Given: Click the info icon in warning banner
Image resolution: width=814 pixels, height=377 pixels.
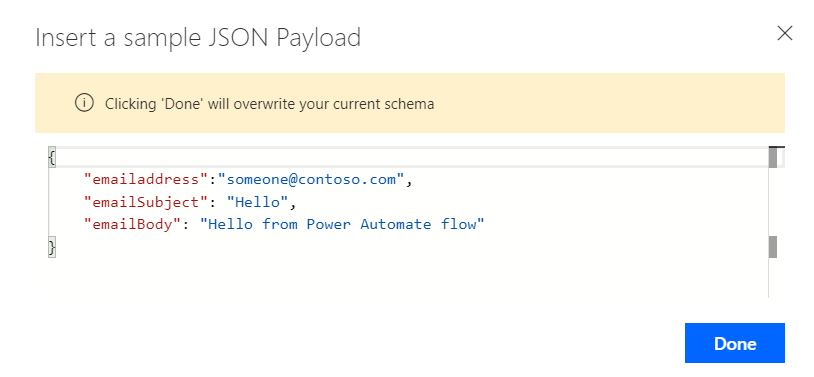Looking at the screenshot, I should click(84, 103).
